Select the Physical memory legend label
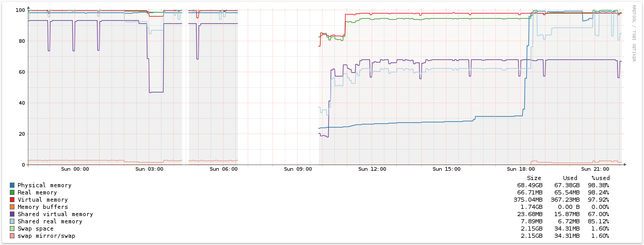The width and height of the screenshot is (644, 245). coord(44,185)
